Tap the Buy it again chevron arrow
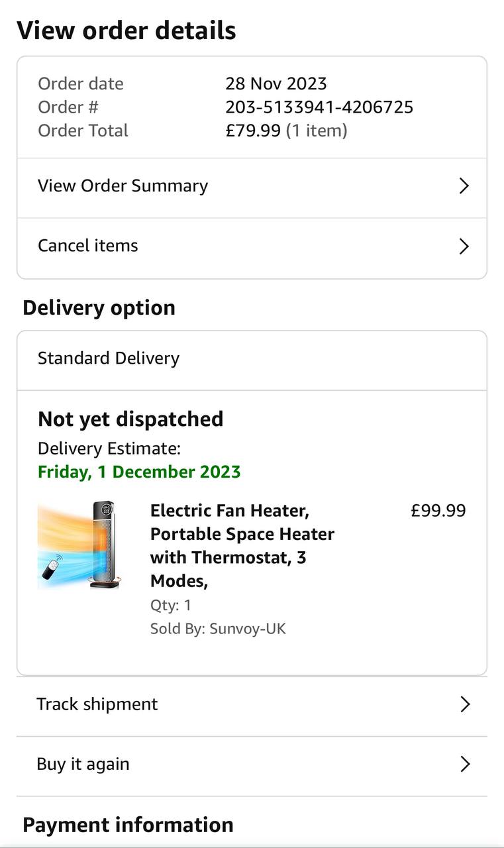504x848 pixels. pos(465,765)
